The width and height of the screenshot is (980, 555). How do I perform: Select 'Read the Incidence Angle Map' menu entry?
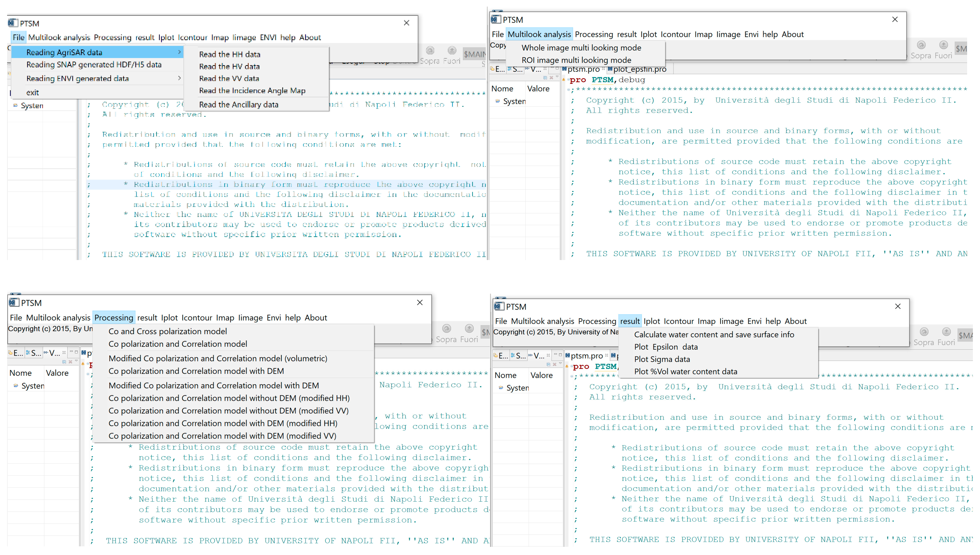[252, 90]
